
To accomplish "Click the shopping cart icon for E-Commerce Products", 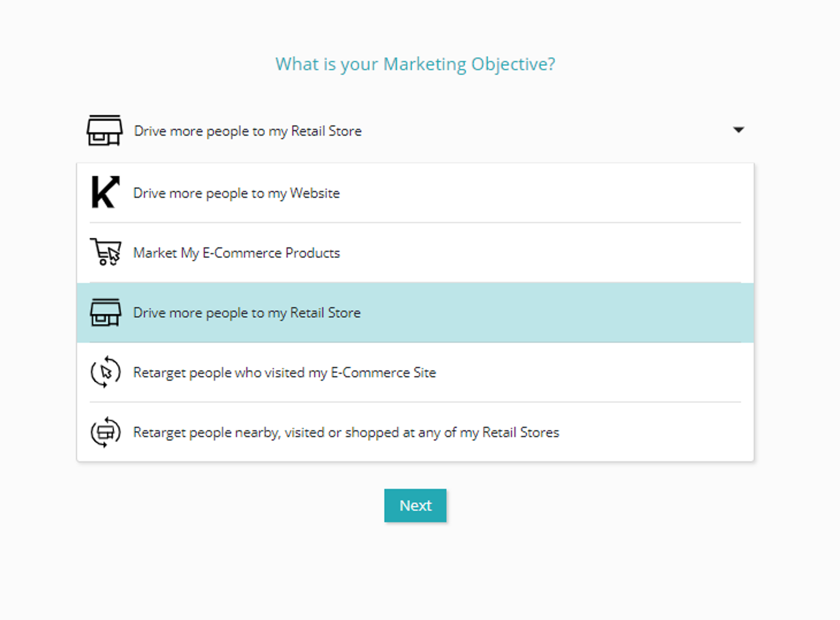I will (106, 252).
